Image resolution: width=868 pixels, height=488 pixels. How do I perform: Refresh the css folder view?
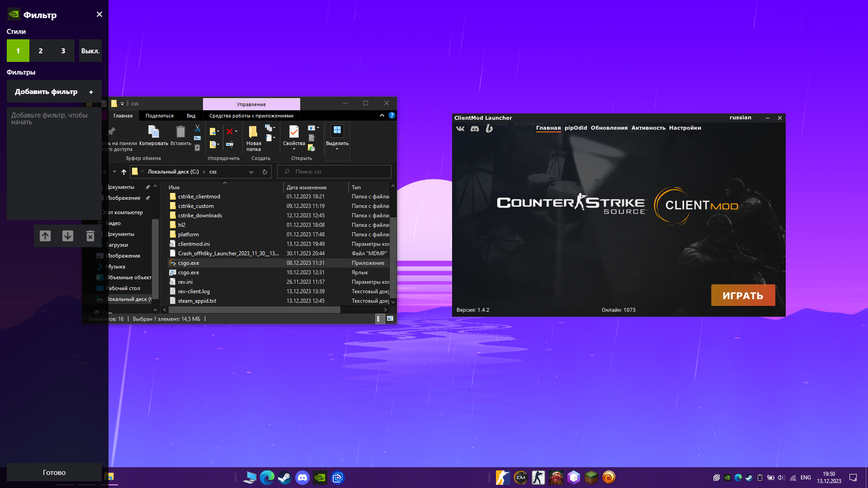click(x=265, y=172)
